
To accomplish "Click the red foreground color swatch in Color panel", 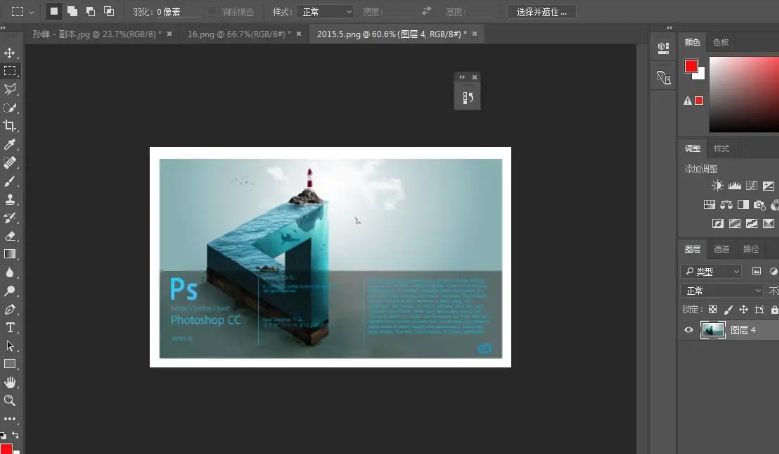I will point(691,66).
